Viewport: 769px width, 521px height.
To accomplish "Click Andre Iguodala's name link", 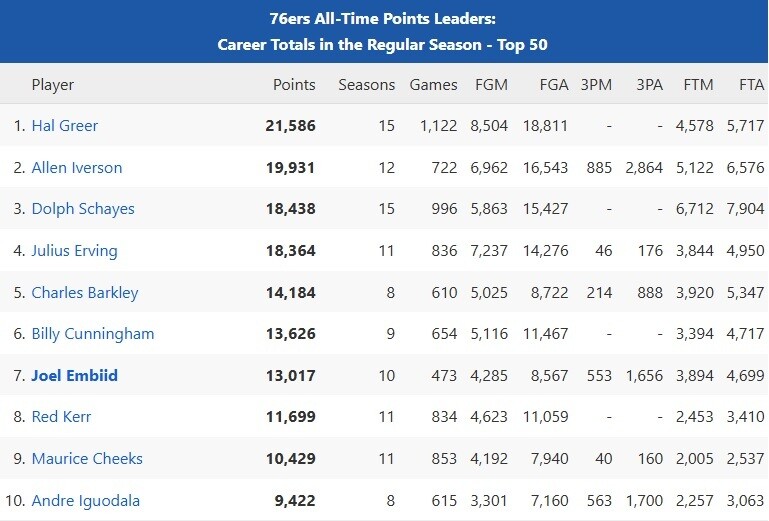I will click(x=86, y=501).
